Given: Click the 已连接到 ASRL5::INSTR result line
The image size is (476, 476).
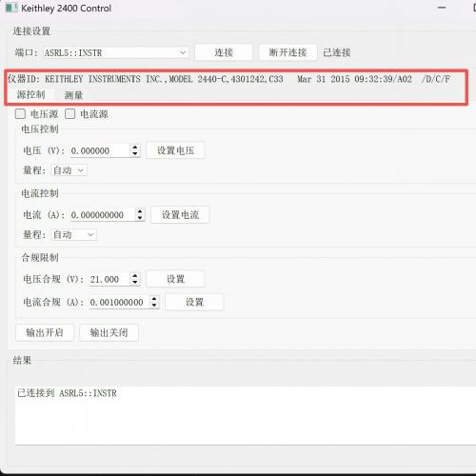Looking at the screenshot, I should coord(68,393).
